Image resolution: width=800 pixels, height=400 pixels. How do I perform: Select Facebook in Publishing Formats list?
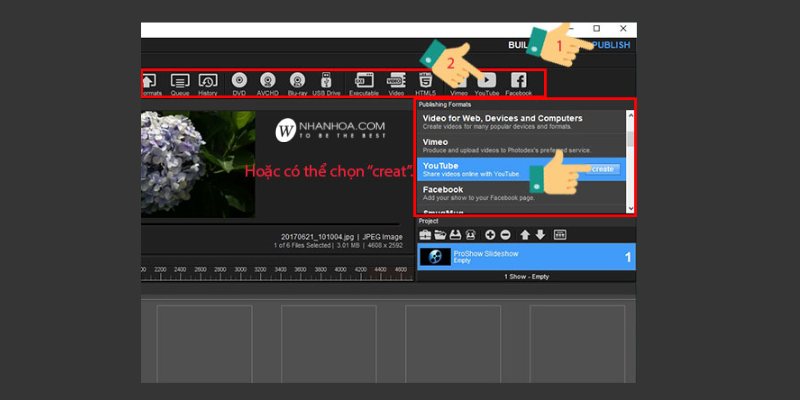tap(521, 193)
